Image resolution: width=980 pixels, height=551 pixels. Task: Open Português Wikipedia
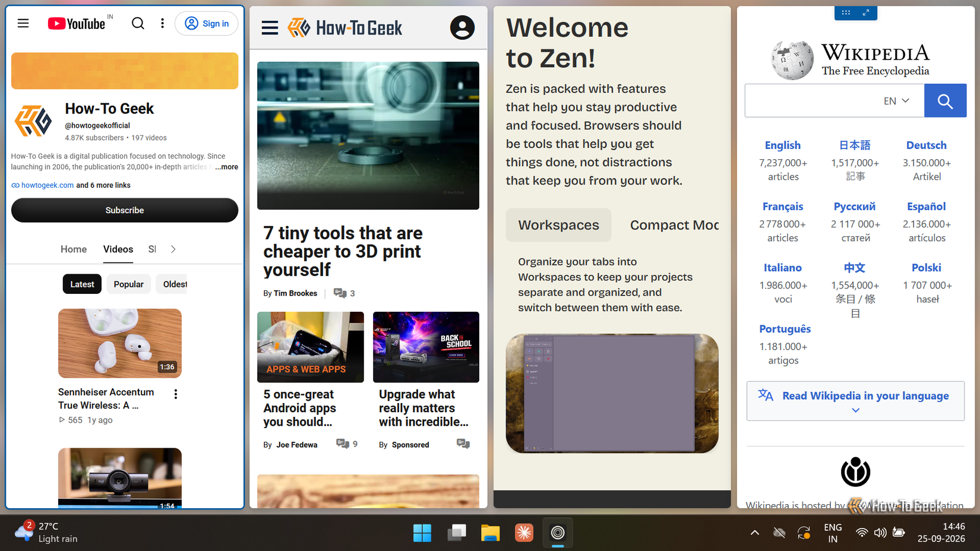tap(785, 329)
